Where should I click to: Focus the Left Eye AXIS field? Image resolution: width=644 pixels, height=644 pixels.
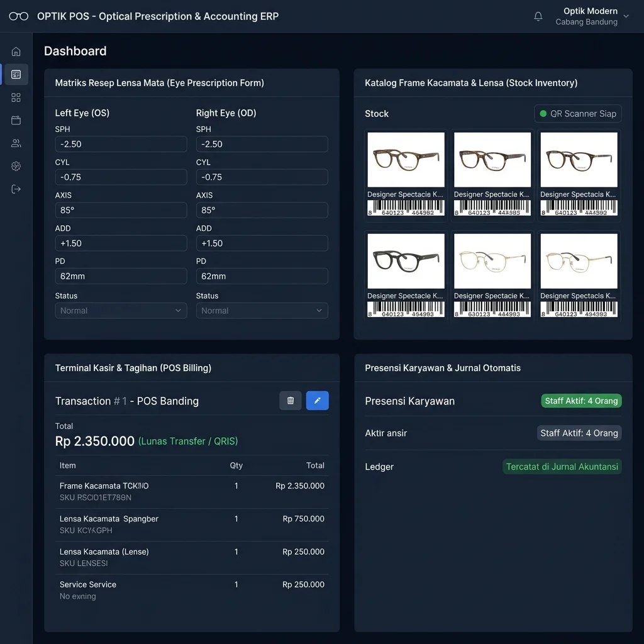[x=121, y=210]
